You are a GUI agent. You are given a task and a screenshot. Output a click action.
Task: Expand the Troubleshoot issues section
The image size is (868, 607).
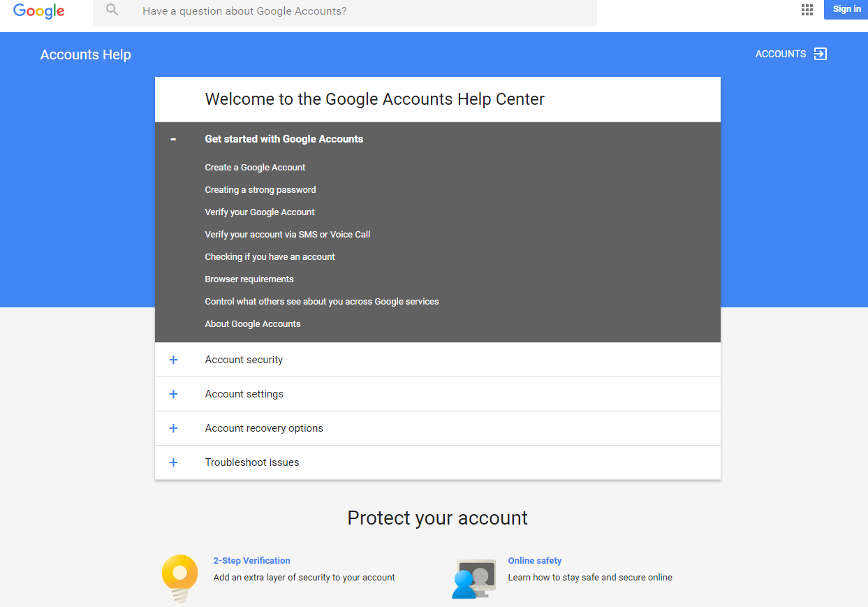pos(173,462)
